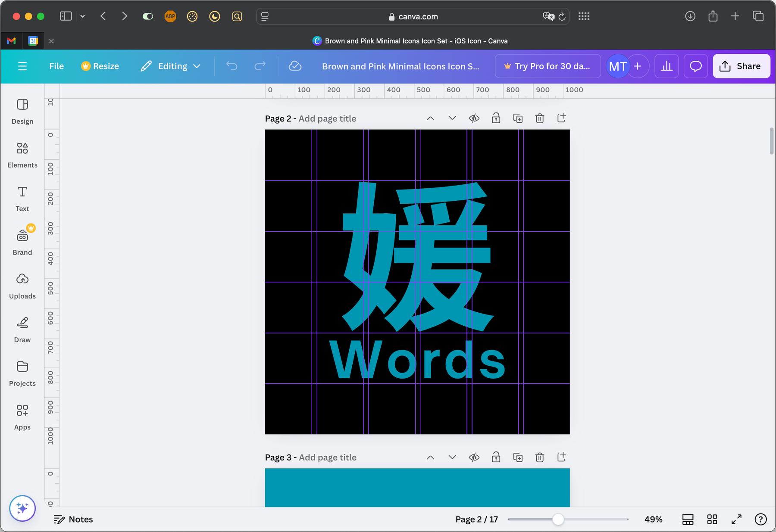
Task: Open design insights with the chart icon
Action: 666,66
